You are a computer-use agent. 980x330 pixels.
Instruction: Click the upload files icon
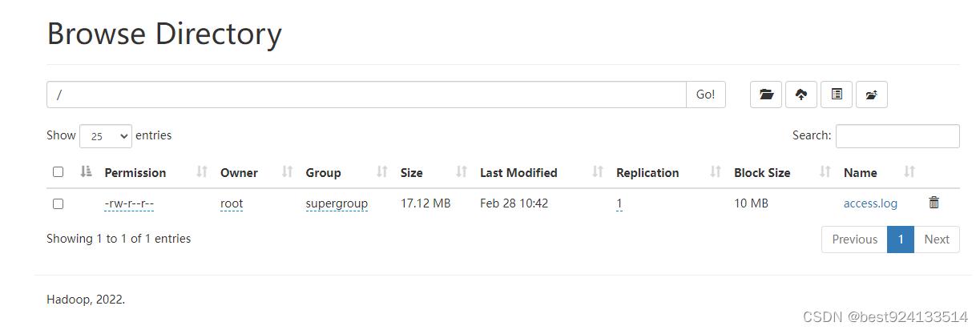point(801,95)
